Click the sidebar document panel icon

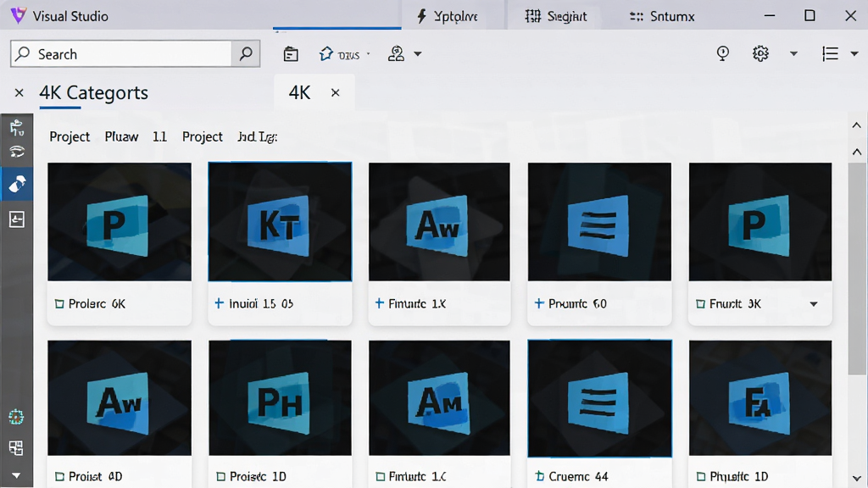[17, 219]
